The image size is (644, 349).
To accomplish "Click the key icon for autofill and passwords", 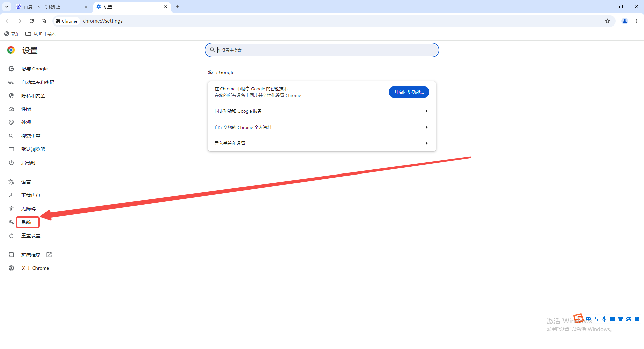I will (11, 82).
